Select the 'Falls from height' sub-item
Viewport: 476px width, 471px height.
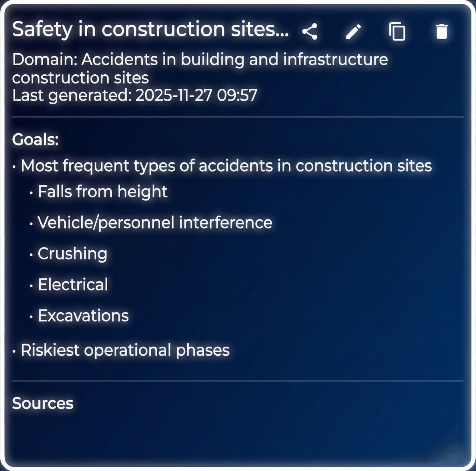[102, 192]
